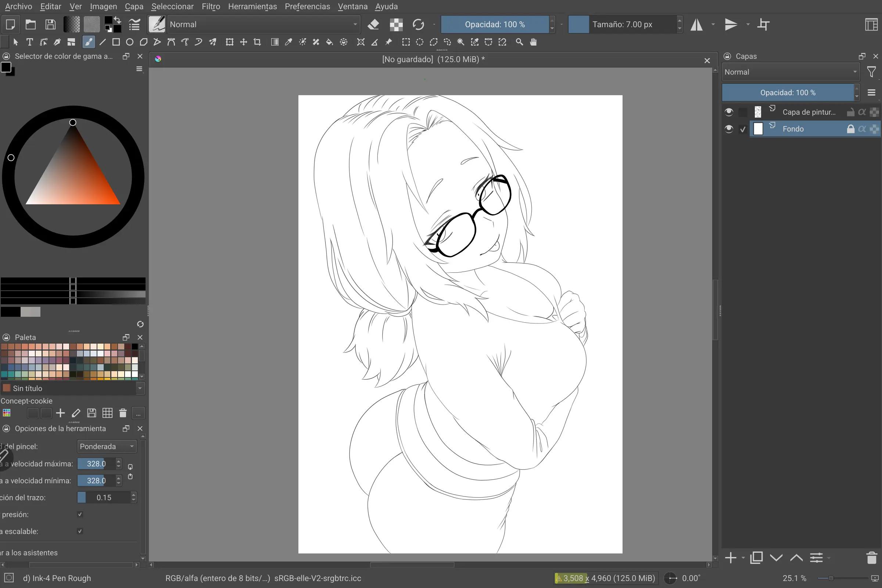882x588 pixels.
Task: Open the Capa menu
Action: (x=134, y=6)
